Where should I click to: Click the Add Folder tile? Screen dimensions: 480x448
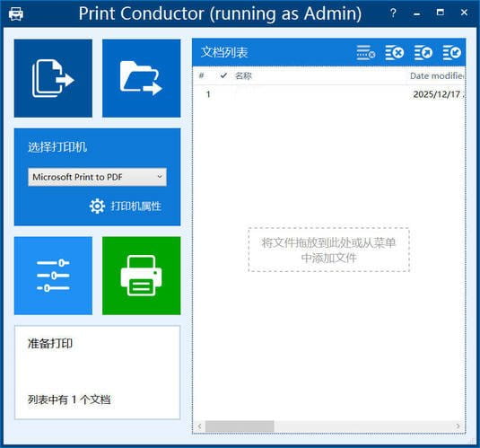pos(142,78)
